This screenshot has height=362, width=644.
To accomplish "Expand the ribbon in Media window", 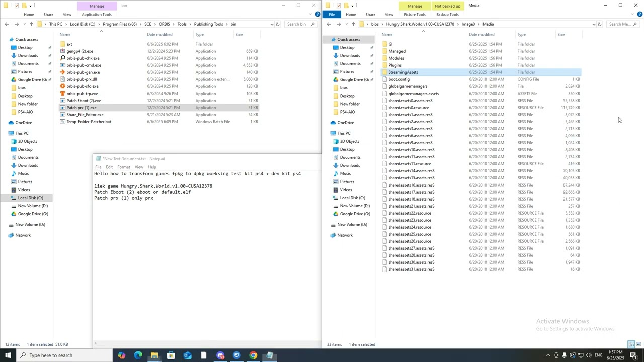I will (633, 14).
